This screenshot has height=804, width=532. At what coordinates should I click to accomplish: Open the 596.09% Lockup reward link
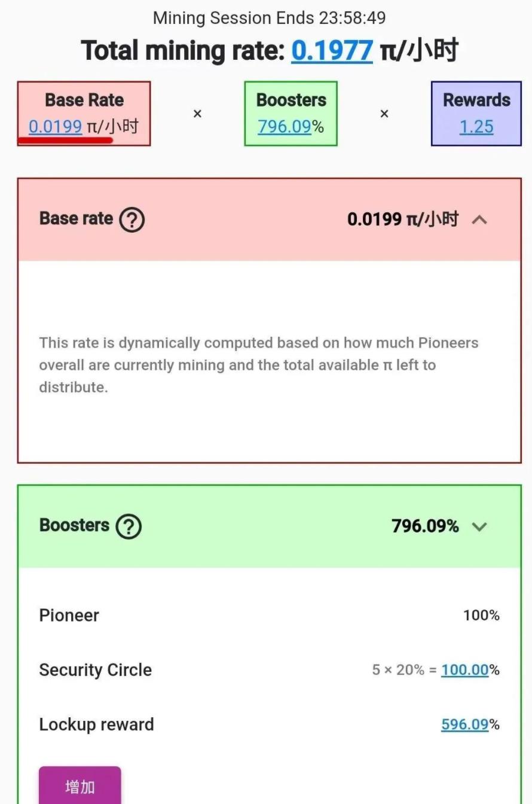tap(465, 724)
